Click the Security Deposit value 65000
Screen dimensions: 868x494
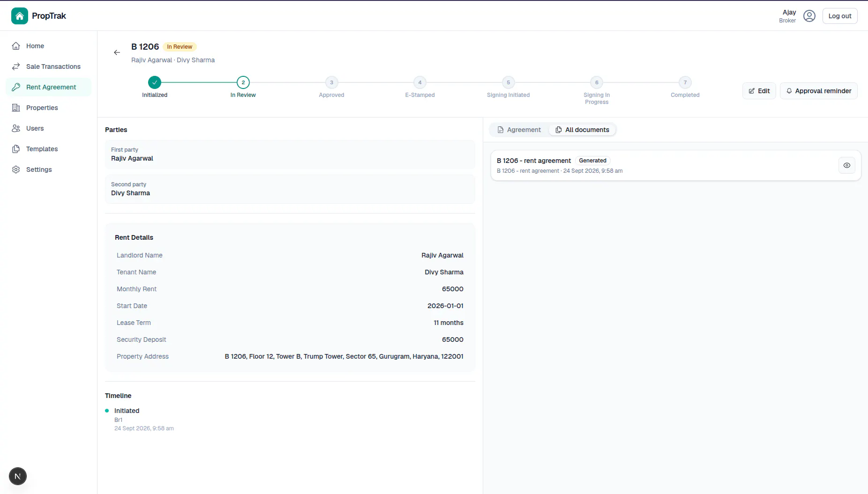[452, 339]
